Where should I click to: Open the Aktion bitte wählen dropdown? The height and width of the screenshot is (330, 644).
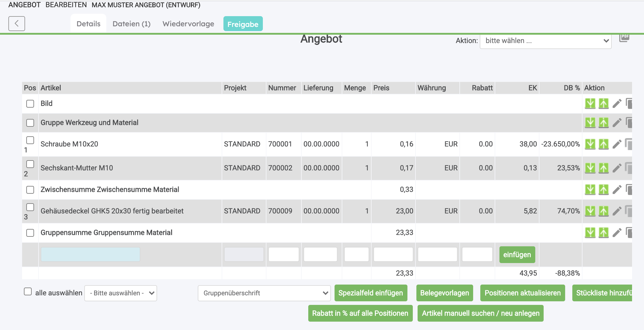pos(545,41)
